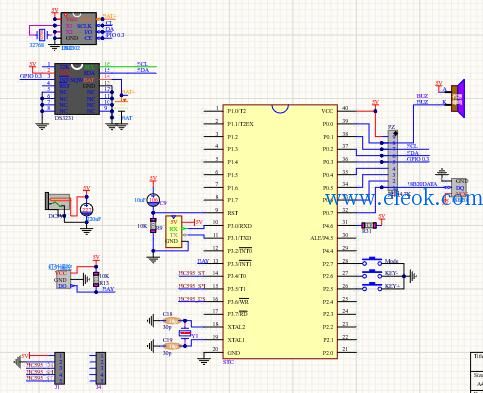Click the Y1 crystal oscillator symbol

coord(185,333)
